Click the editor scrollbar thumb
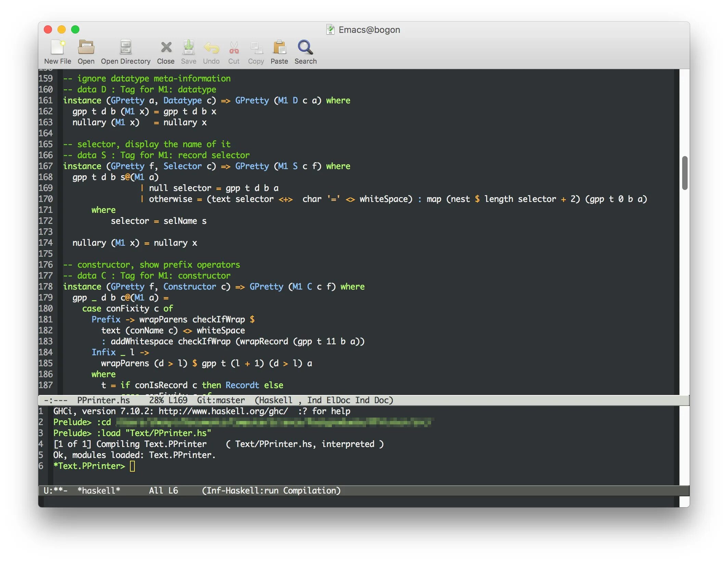The width and height of the screenshot is (728, 562). (685, 173)
